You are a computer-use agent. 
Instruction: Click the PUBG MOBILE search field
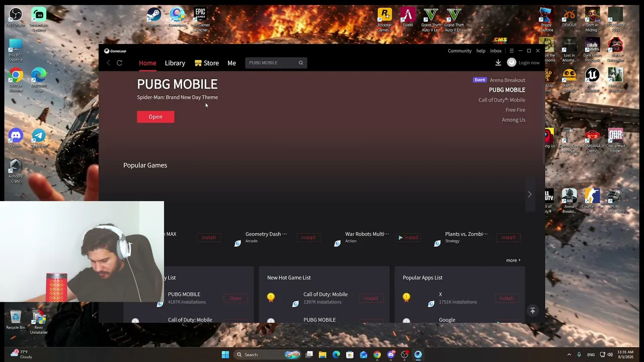pos(276,63)
